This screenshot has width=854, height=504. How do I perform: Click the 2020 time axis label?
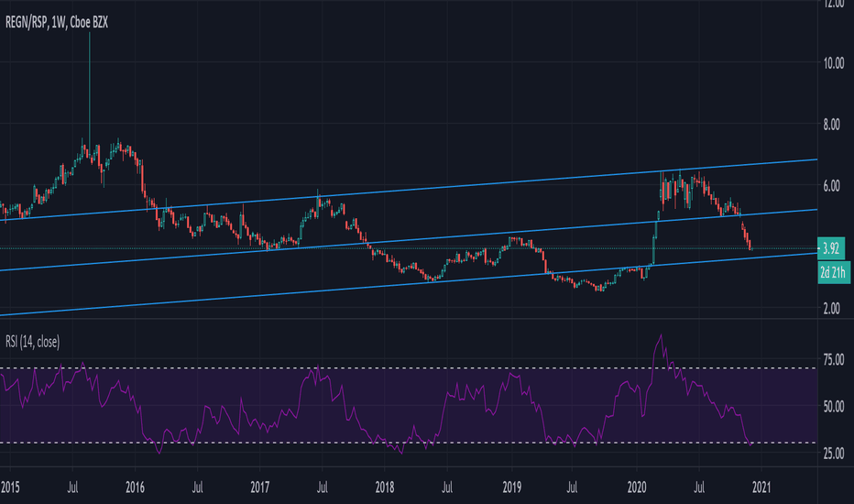coord(637,487)
